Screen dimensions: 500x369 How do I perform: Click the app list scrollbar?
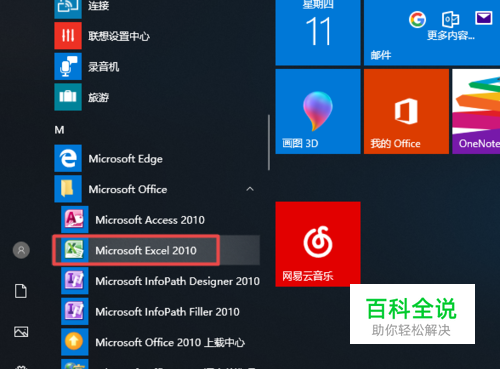(269, 143)
